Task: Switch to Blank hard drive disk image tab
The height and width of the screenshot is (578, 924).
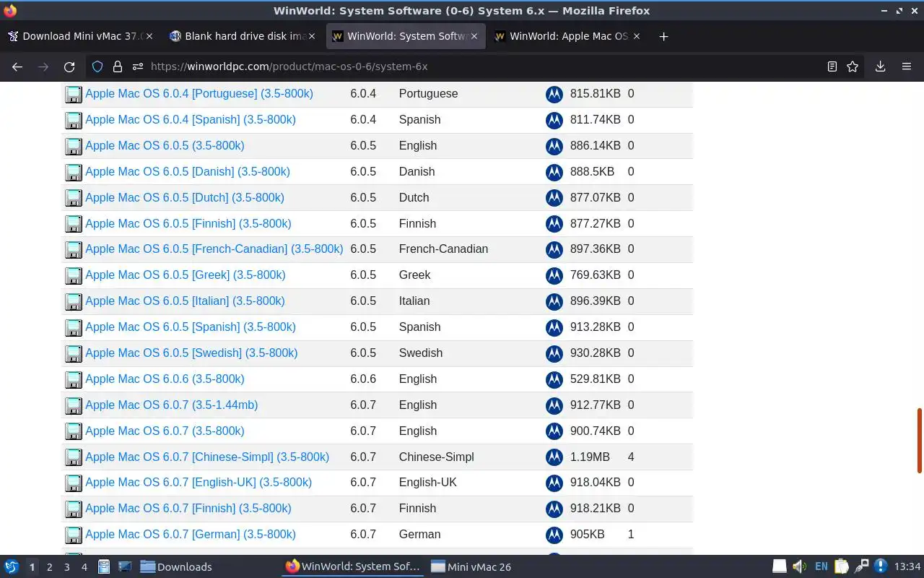Action: pos(243,36)
